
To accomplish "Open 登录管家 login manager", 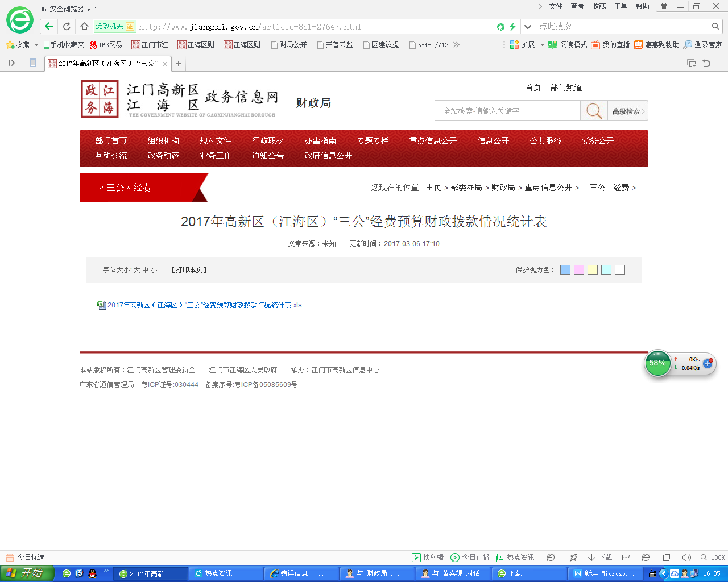I will click(702, 45).
